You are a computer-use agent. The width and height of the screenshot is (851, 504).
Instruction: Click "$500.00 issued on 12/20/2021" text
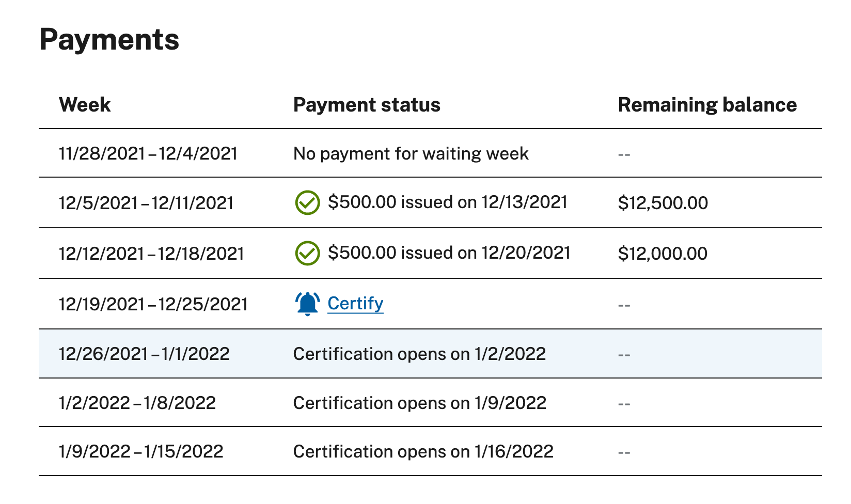point(449,253)
